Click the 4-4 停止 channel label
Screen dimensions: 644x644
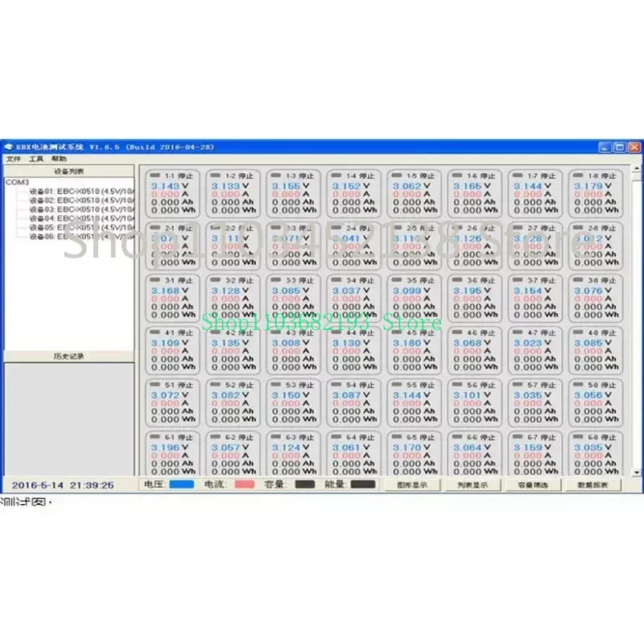pyautogui.click(x=360, y=332)
